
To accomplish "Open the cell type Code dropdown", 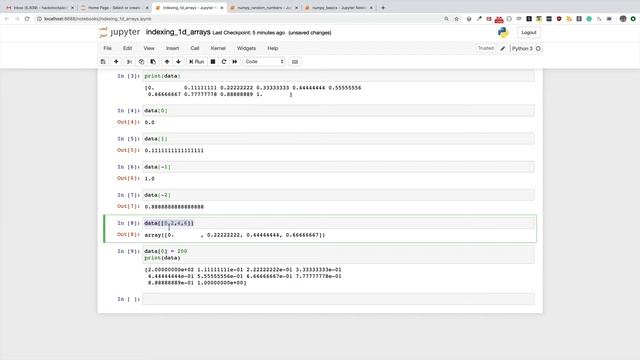I will point(264,62).
